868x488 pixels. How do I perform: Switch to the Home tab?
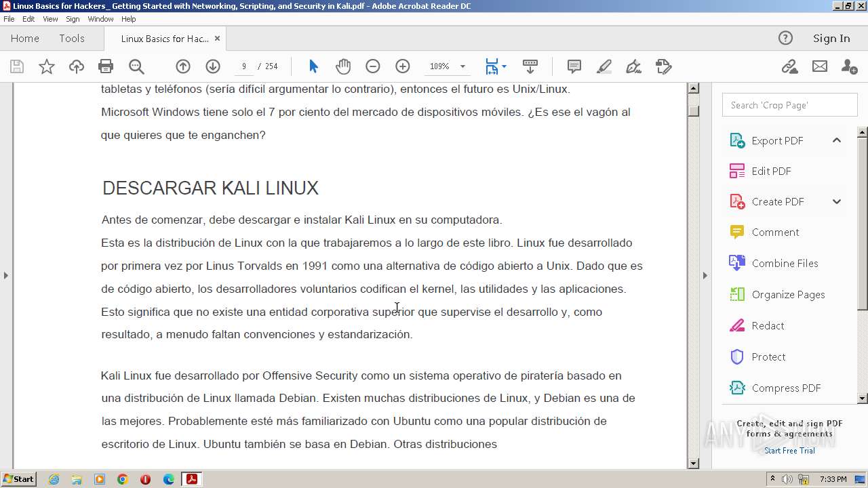pos(25,38)
